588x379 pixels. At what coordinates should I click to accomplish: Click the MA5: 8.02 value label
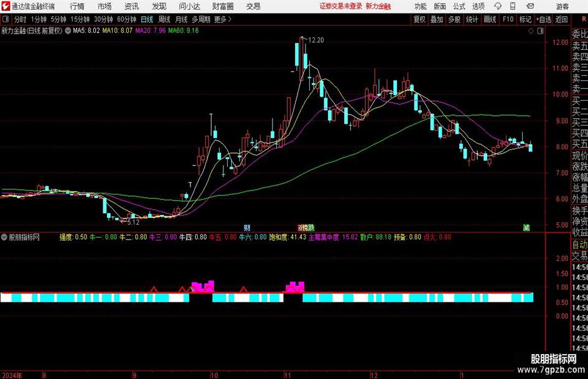click(x=86, y=30)
